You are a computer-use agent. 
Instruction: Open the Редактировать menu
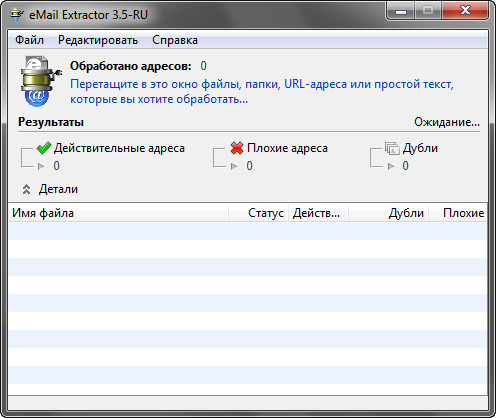point(98,40)
